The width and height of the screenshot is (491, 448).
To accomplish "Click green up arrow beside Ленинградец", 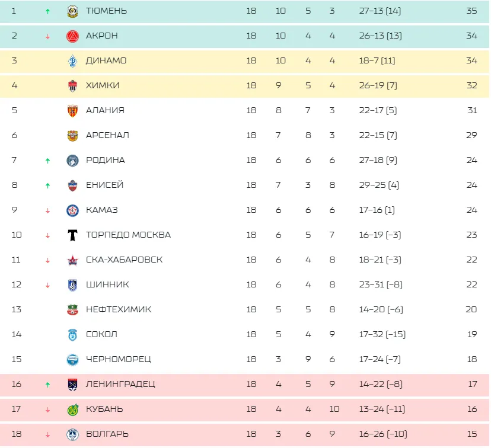I will coord(47,385).
